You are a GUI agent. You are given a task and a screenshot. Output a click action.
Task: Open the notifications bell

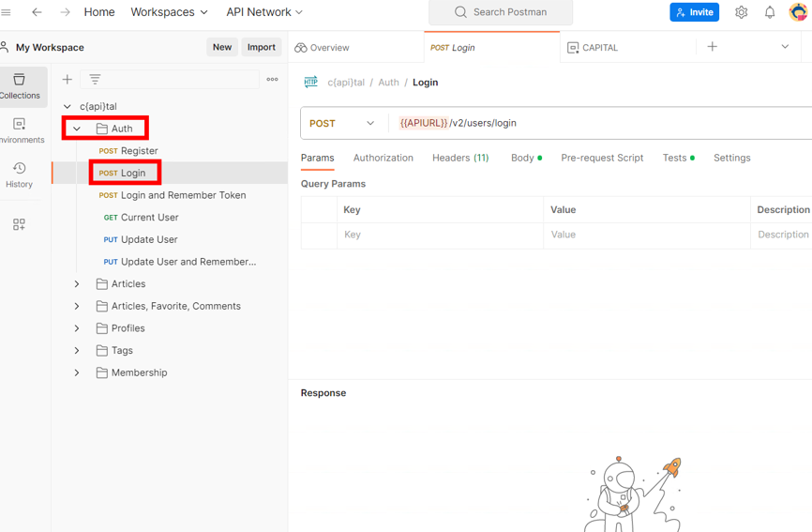(770, 12)
